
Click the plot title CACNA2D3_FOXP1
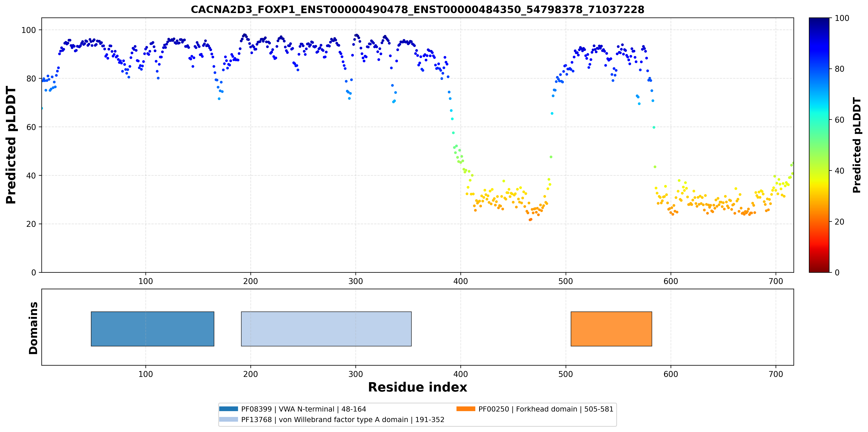click(418, 9)
